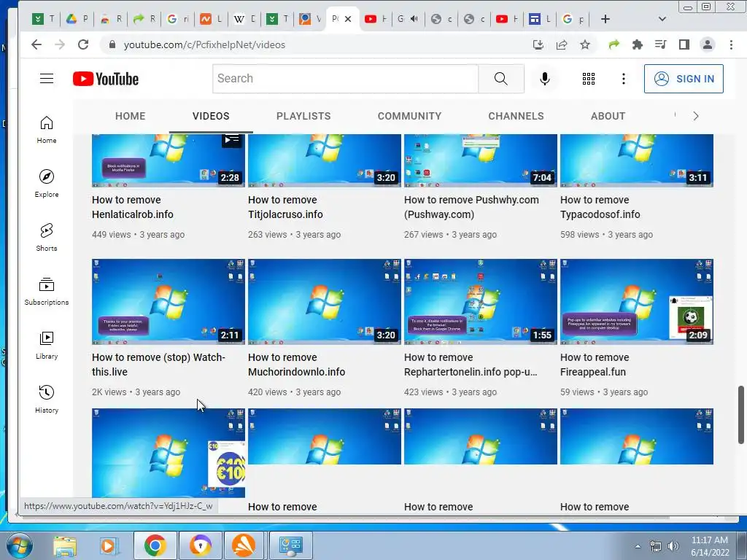Open Avast antivirus from taskbar
The width and height of the screenshot is (747, 560).
point(244,545)
